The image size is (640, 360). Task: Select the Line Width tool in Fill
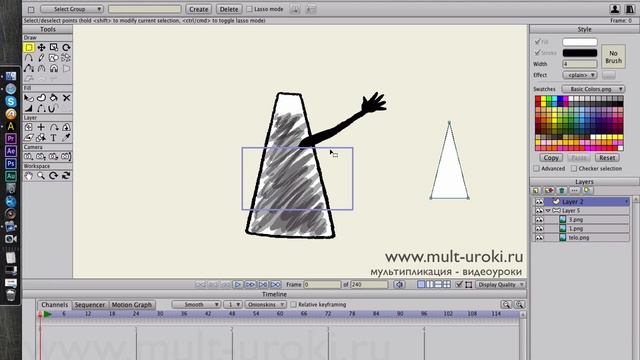(x=29, y=108)
